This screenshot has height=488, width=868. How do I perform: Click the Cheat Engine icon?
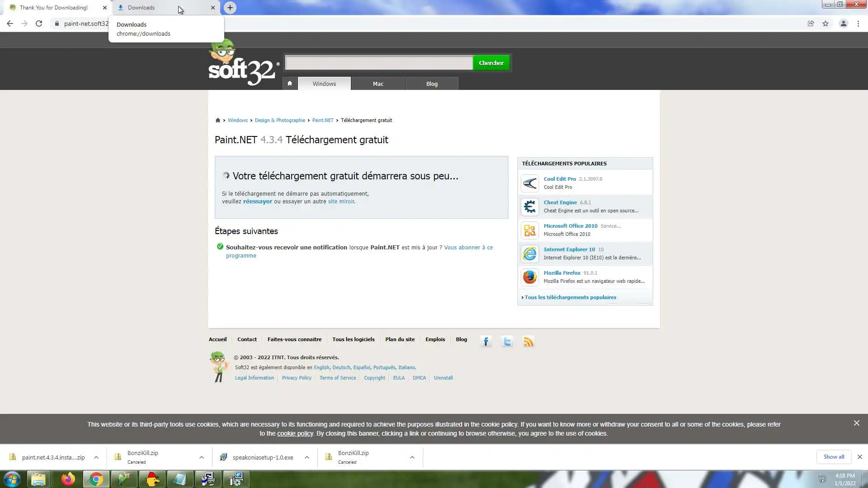530,207
